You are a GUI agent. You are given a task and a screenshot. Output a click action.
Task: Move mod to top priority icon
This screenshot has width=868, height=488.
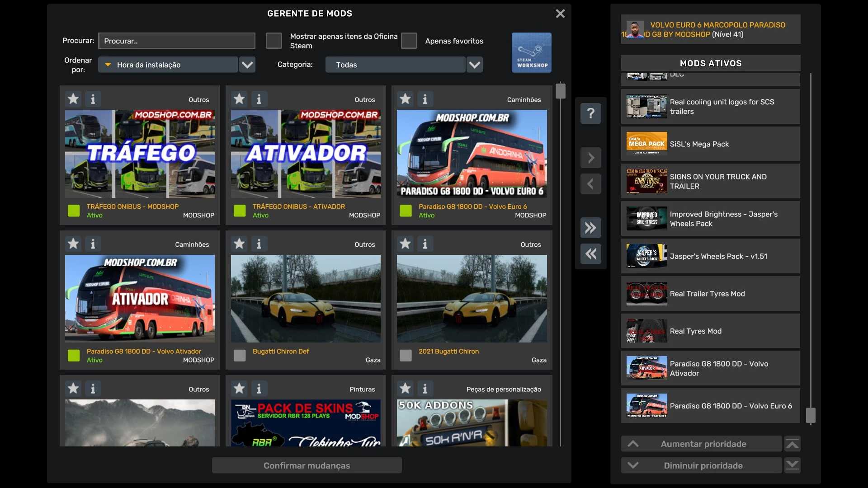click(x=792, y=444)
